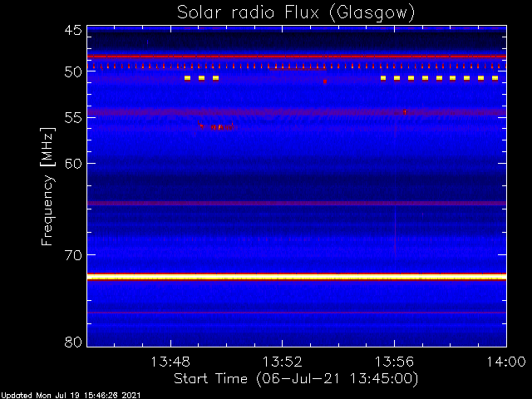
Task: Click the small red burst near 13:56 at 54 MHz
Action: coord(404,112)
